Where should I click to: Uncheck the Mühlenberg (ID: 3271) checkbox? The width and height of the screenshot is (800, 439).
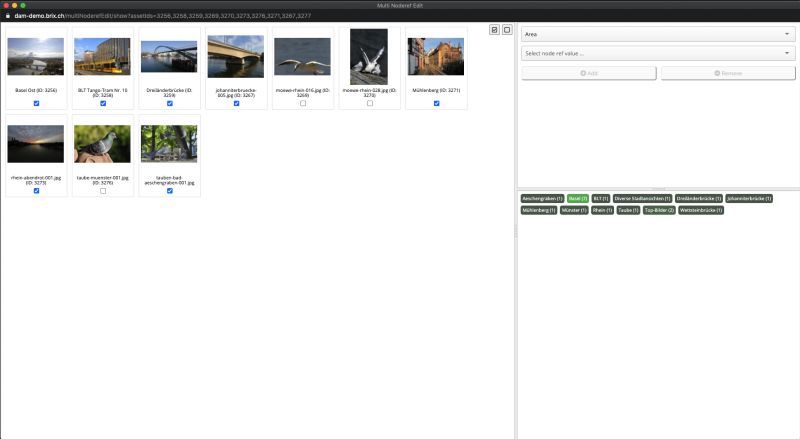pyautogui.click(x=436, y=103)
